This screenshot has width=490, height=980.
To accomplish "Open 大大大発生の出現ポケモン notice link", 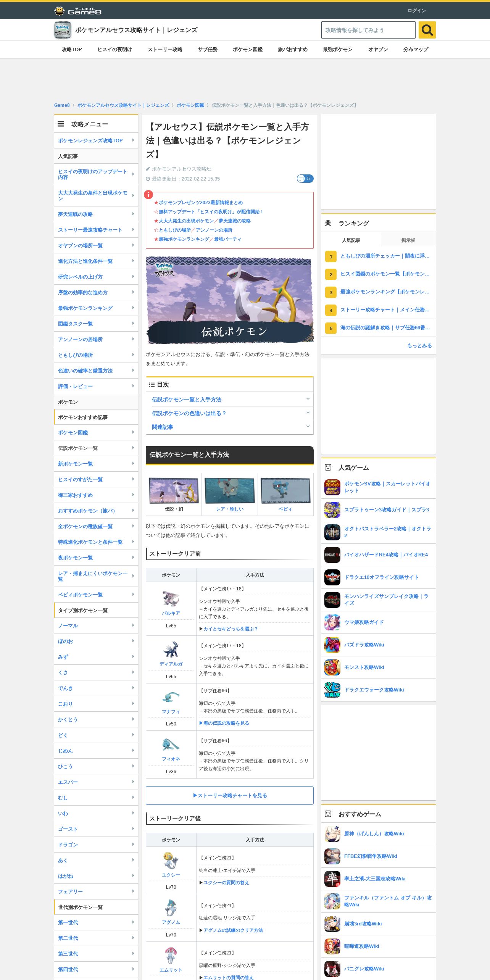I will [186, 221].
